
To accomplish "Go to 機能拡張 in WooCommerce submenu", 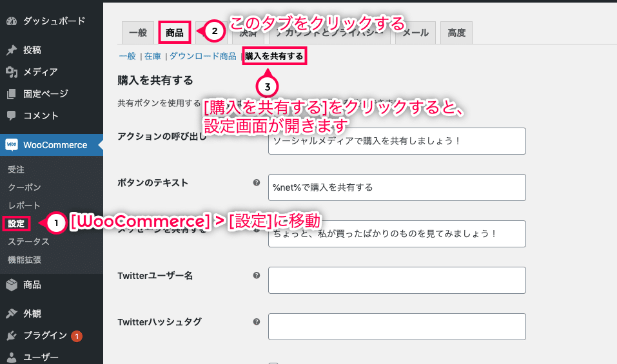I will pos(24,260).
